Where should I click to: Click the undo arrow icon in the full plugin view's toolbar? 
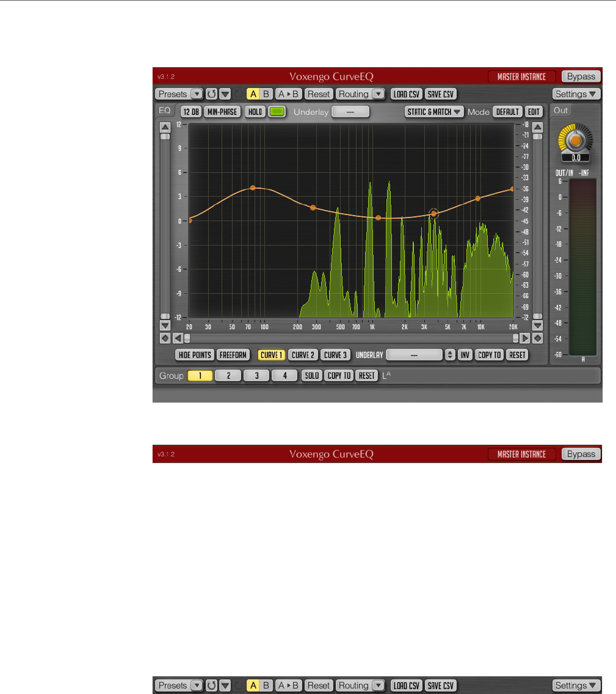coord(212,94)
